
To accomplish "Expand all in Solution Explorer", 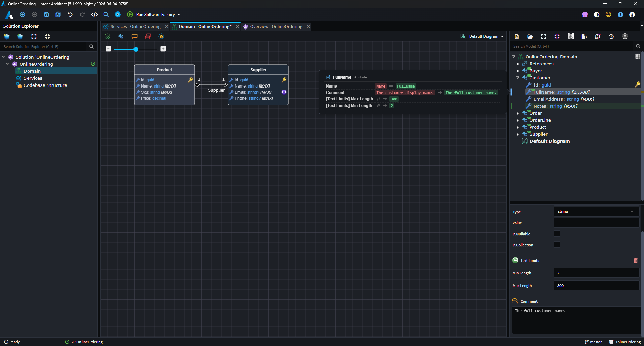I will (34, 36).
